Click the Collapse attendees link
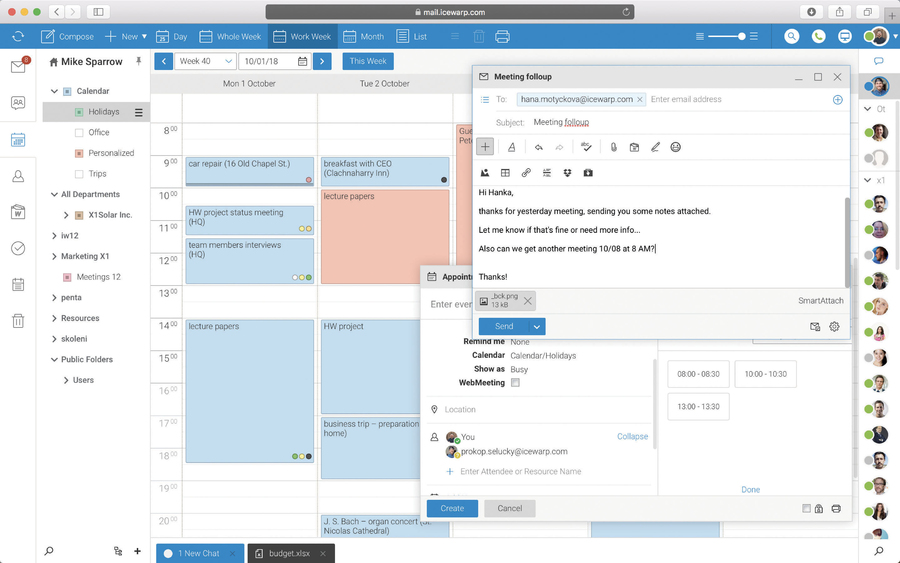900x563 pixels. pos(632,436)
